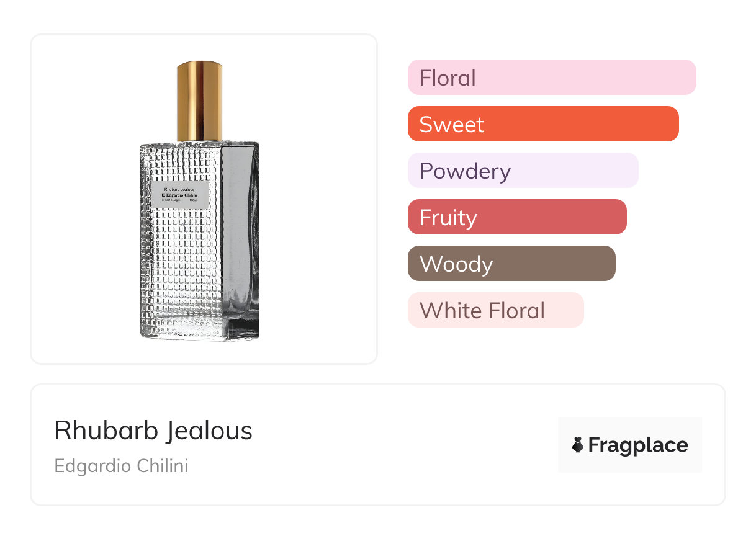The height and width of the screenshot is (536, 756).
Task: Click "Rhubarb Jealous" text on the bottle label
Action: tap(180, 189)
